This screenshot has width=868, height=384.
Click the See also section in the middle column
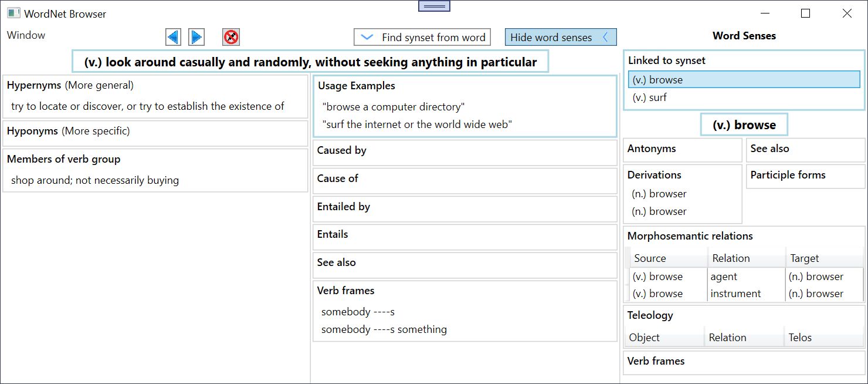coord(465,265)
